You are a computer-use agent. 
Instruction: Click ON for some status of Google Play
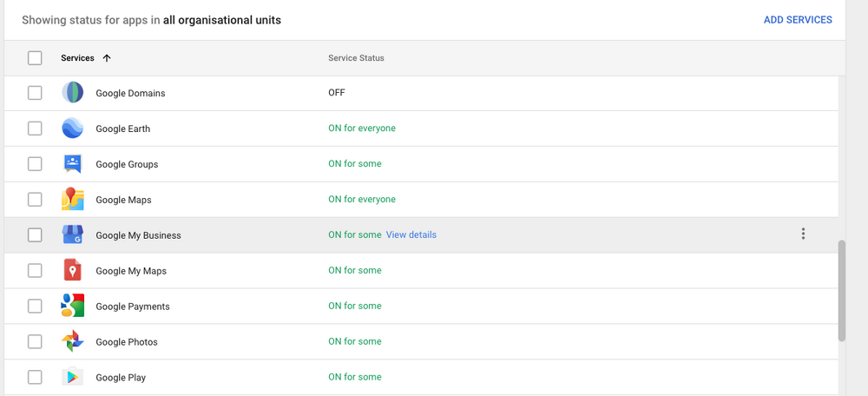(355, 377)
